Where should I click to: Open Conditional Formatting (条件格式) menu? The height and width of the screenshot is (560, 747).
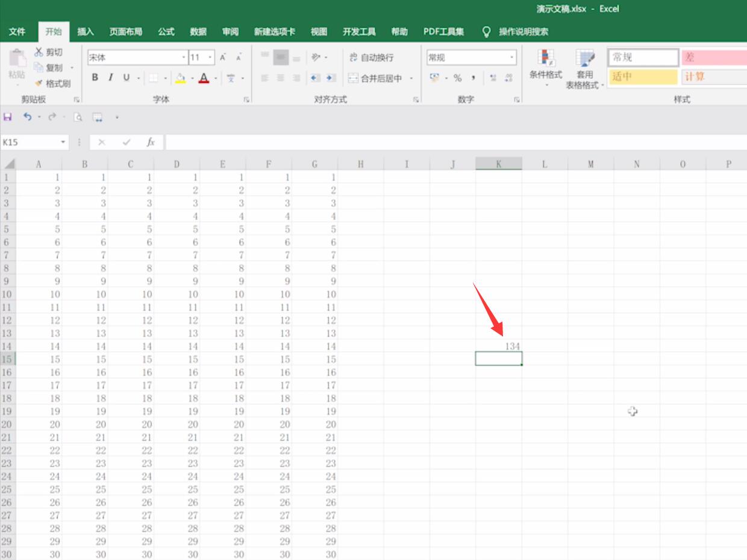(x=546, y=69)
